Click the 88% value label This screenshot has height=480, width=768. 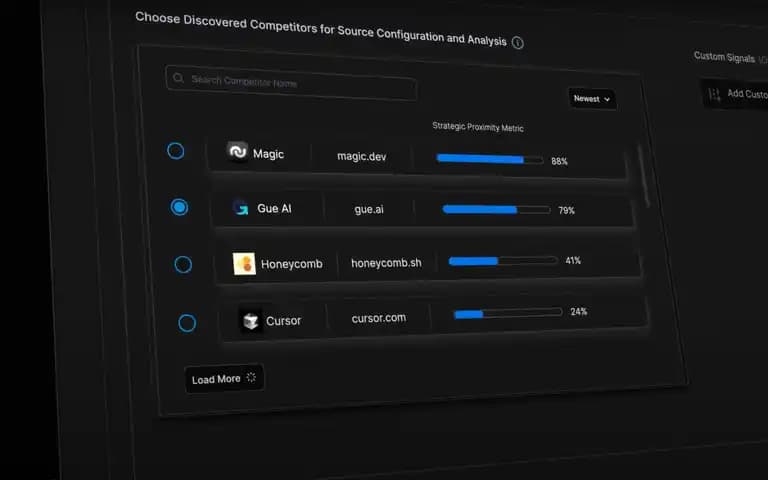click(x=559, y=161)
